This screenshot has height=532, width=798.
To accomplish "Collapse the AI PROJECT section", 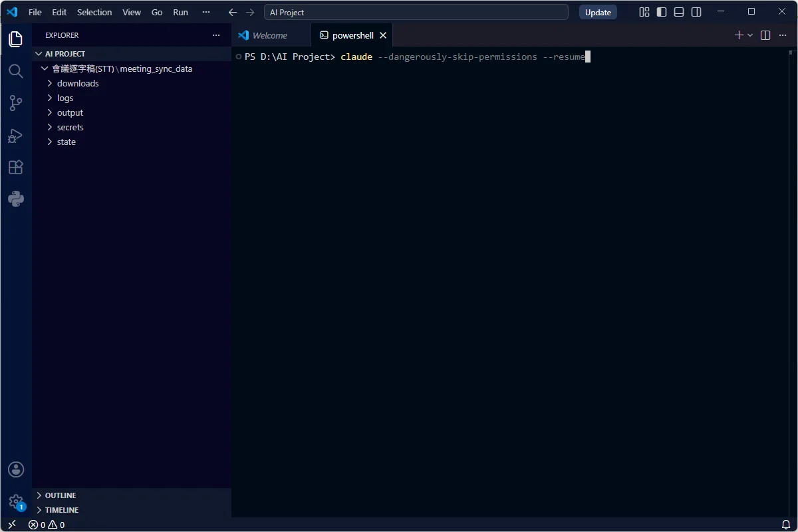I will [x=132, y=54].
